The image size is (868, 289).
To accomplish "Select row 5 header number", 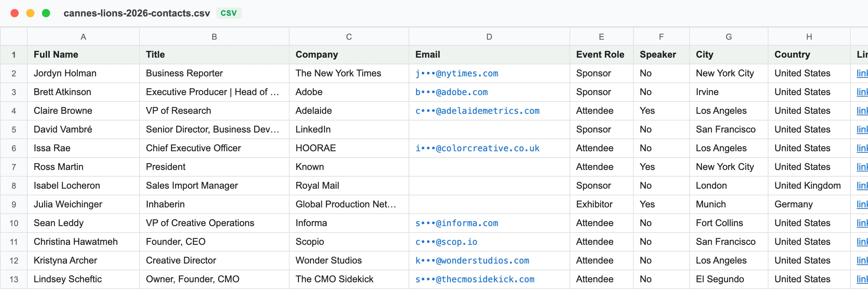I will pos(14,130).
